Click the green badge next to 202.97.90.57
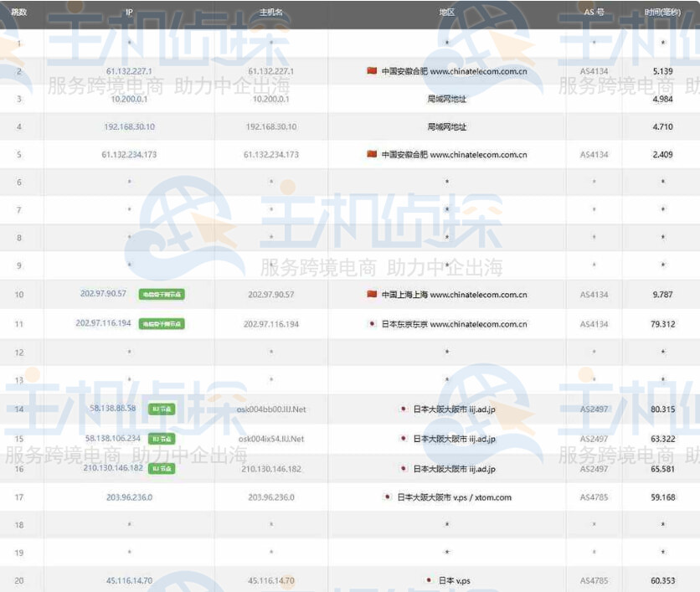The image size is (700, 592). click(162, 295)
